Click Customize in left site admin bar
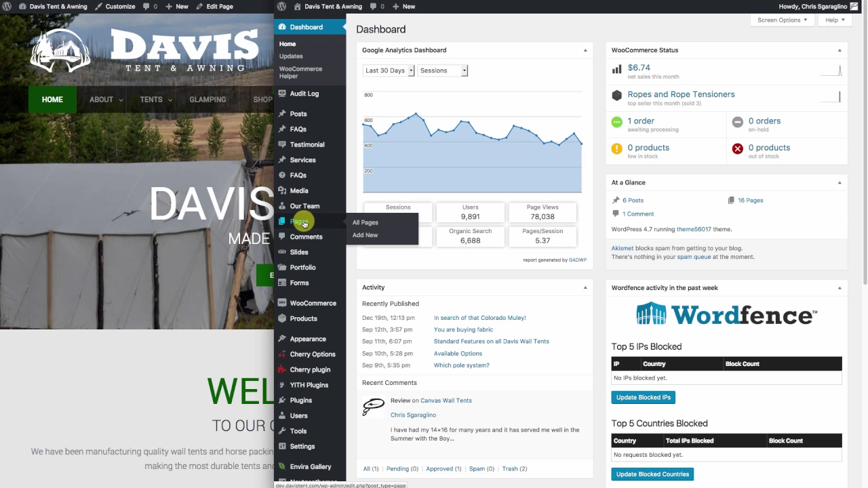Image resolution: width=868 pixels, height=488 pixels. tap(115, 6)
